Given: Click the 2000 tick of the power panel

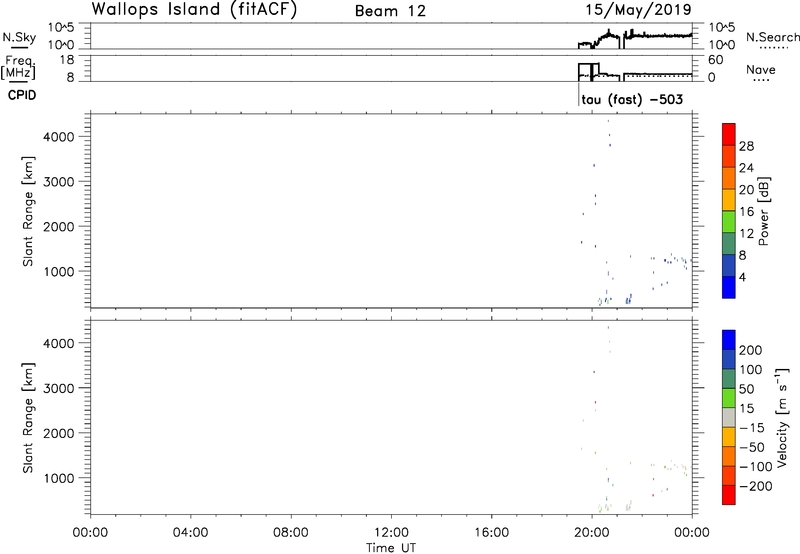Looking at the screenshot, I should click(59, 226).
